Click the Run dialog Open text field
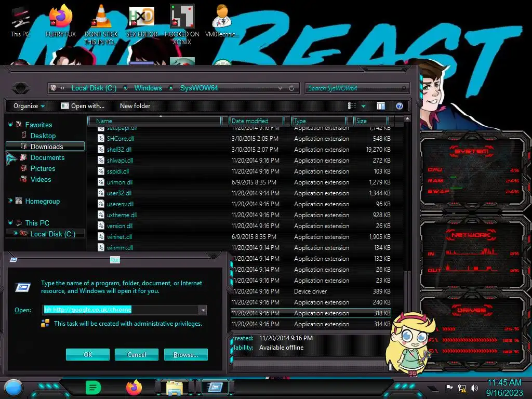Image resolution: width=532 pixels, height=399 pixels. click(x=121, y=310)
